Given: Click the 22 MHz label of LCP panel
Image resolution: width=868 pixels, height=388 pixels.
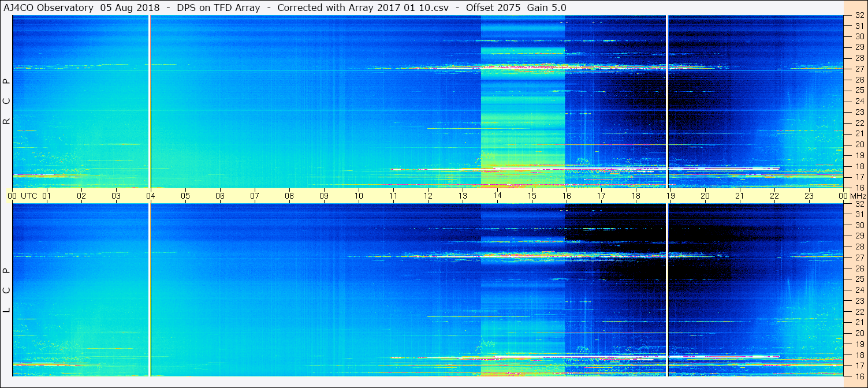Looking at the screenshot, I should point(859,312).
